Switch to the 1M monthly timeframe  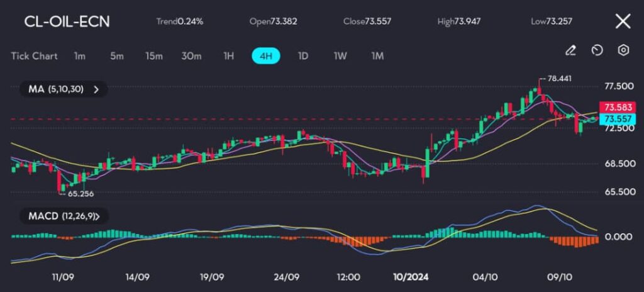[377, 56]
